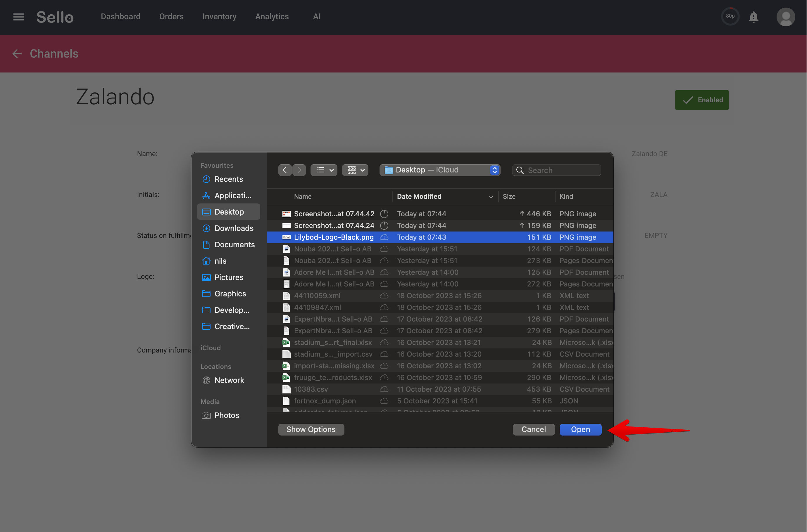Select Applications in the sidebar
This screenshot has height=532, width=807.
tap(228, 196)
